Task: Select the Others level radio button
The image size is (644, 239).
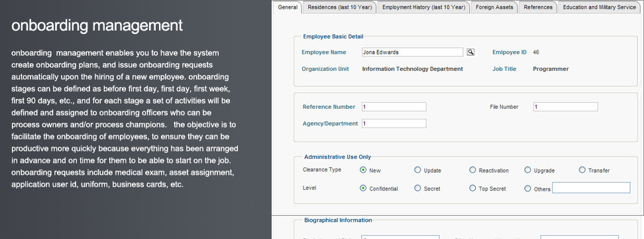Action: [x=527, y=189]
